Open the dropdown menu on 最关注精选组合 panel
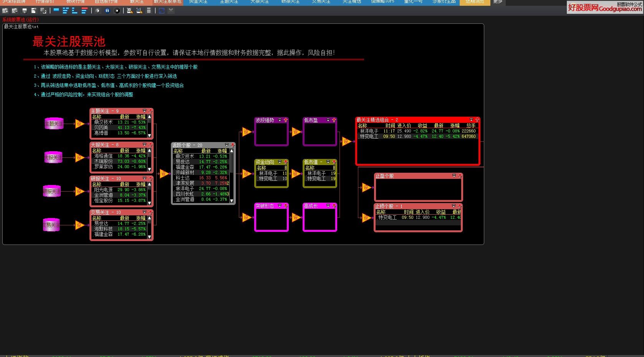 (471, 120)
